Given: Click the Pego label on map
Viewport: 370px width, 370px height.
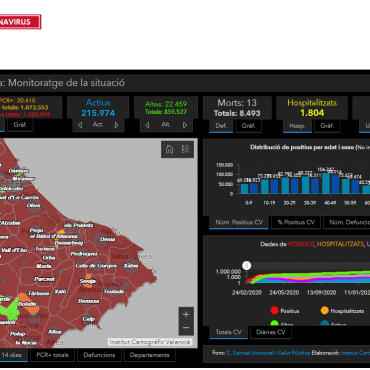Looking at the screenshot, I should (x=36, y=230).
